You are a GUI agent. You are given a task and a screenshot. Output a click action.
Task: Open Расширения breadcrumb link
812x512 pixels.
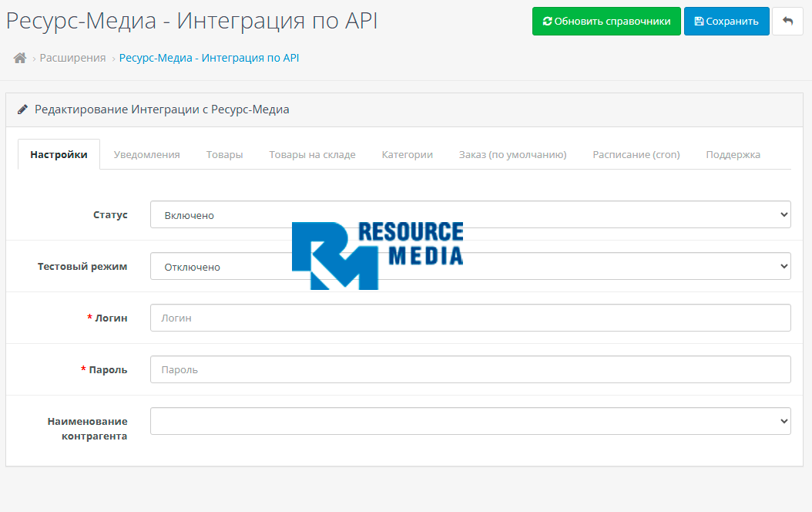coord(72,58)
